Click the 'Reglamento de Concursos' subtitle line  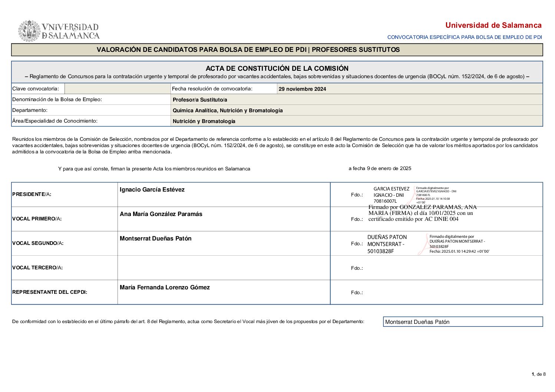pyautogui.click(x=277, y=76)
